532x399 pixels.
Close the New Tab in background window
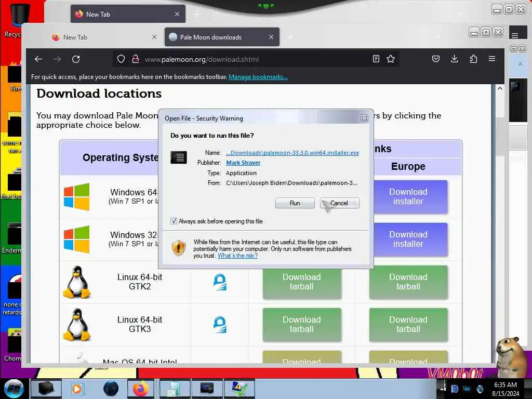[x=177, y=14]
